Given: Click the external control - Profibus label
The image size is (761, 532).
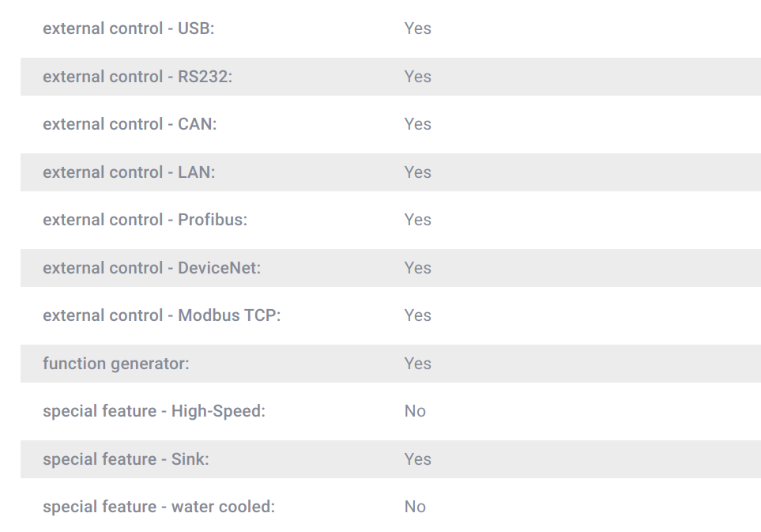Looking at the screenshot, I should tap(145, 220).
